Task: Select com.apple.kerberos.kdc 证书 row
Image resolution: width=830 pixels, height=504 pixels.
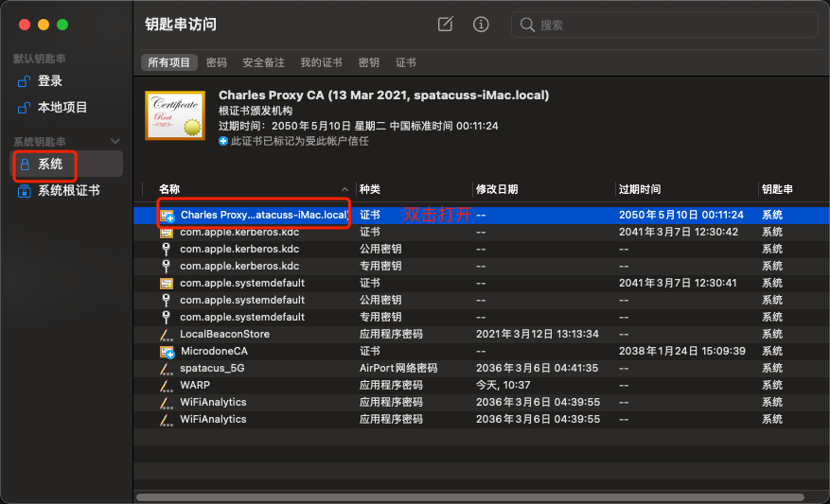Action: click(x=481, y=233)
